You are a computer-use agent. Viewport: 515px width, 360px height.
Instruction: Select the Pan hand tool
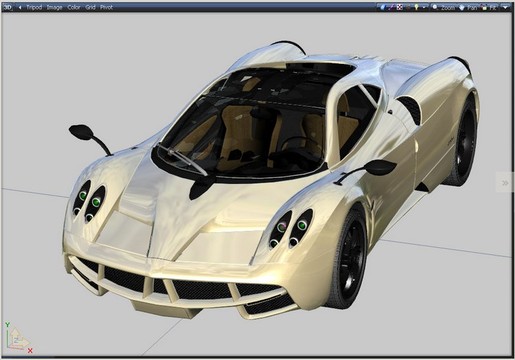click(x=468, y=7)
